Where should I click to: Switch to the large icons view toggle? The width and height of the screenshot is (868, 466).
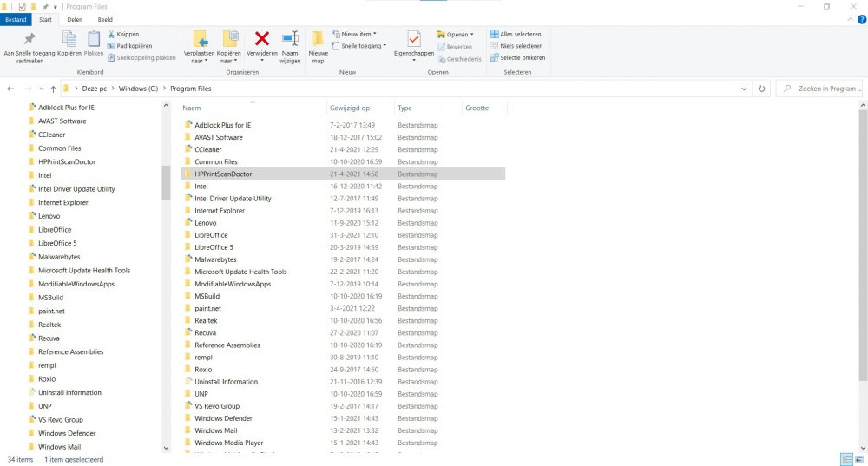pyautogui.click(x=858, y=459)
